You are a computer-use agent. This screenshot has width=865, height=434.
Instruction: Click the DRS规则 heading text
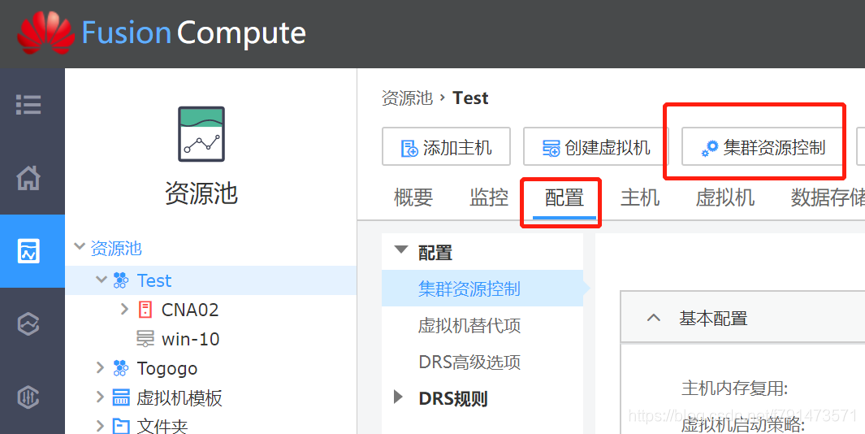coord(453,398)
